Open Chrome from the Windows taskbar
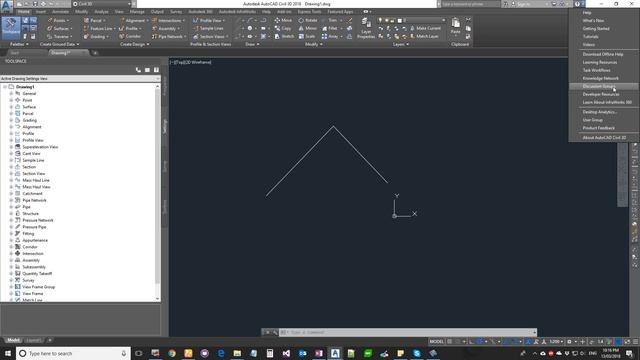This screenshot has width=640, height=360. tap(172, 353)
